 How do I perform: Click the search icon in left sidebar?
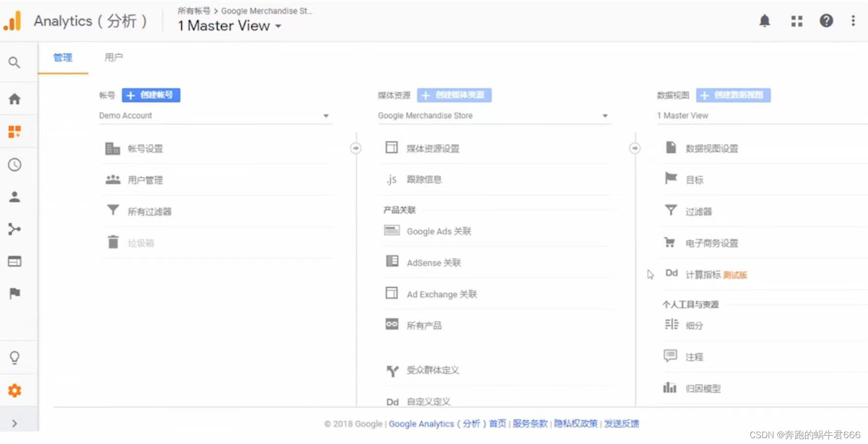click(15, 62)
